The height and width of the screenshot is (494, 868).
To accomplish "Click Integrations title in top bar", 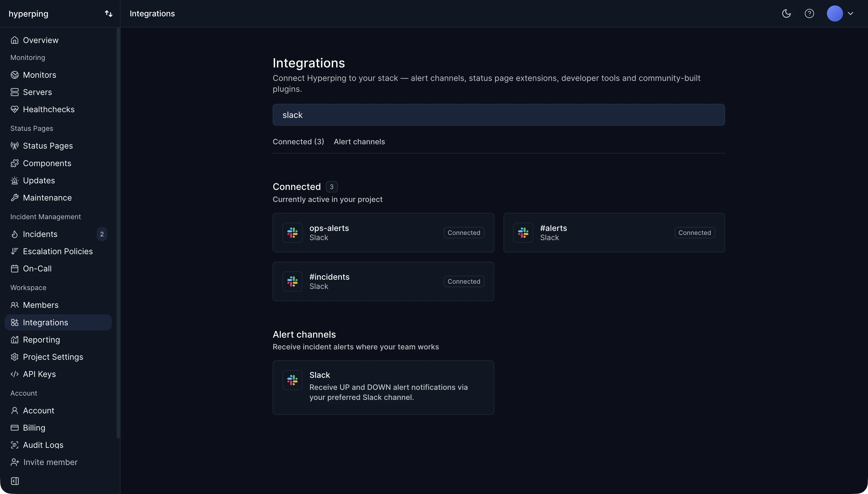I will [x=152, y=13].
